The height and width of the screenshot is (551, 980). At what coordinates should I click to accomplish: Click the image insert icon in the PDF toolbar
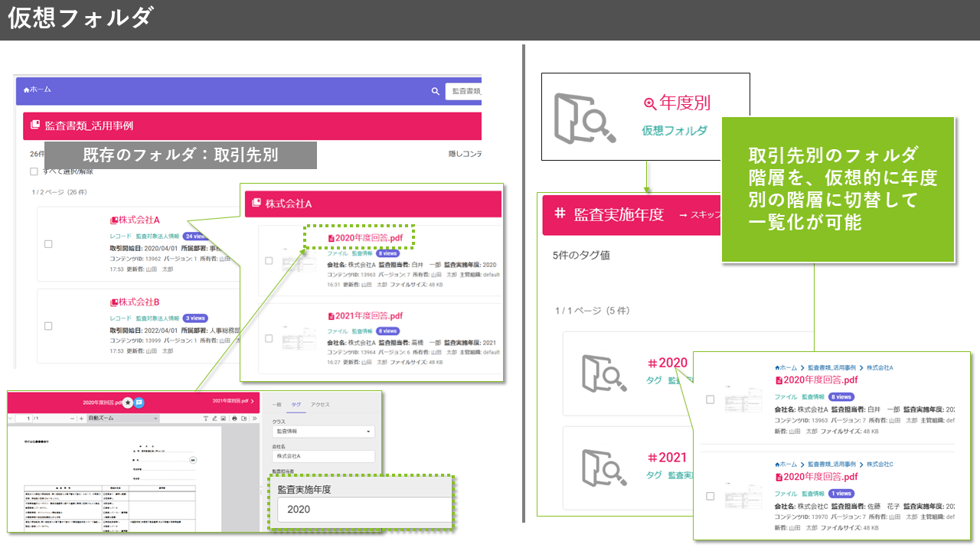224,419
